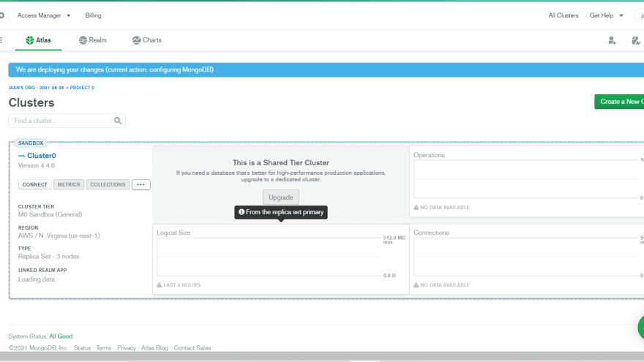Click the activity feed icon beside invite

coord(636,40)
